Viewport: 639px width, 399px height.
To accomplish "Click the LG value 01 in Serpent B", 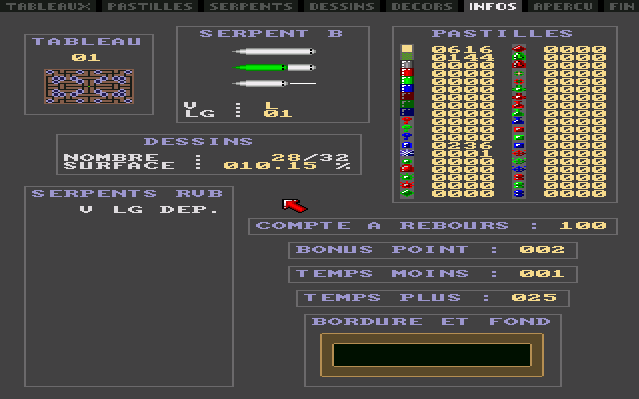I will point(278,113).
